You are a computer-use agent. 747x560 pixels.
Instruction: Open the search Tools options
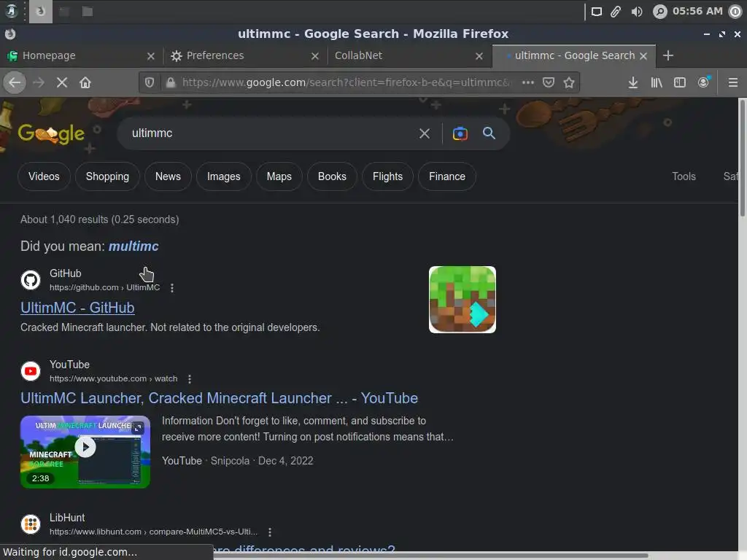[x=684, y=176]
